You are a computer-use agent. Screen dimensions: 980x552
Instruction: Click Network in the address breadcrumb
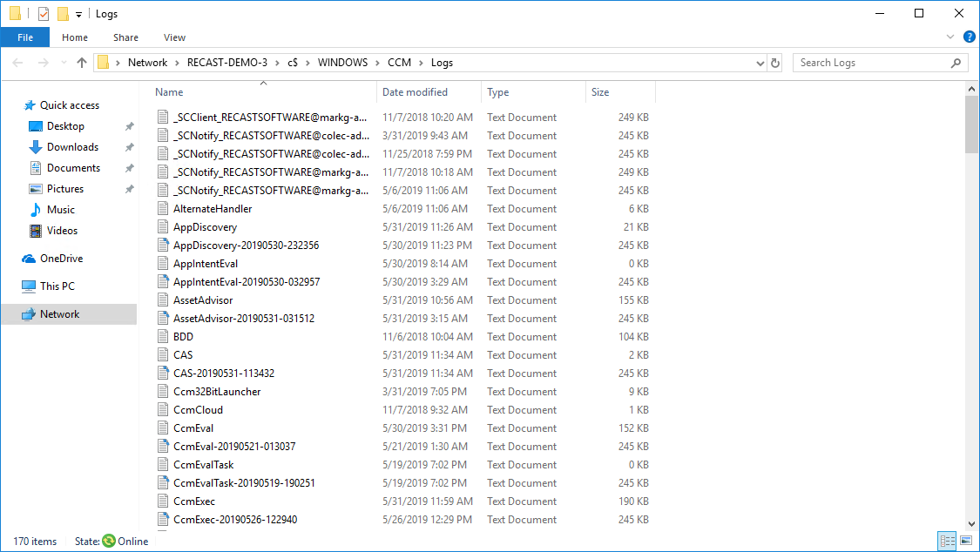pyautogui.click(x=147, y=63)
